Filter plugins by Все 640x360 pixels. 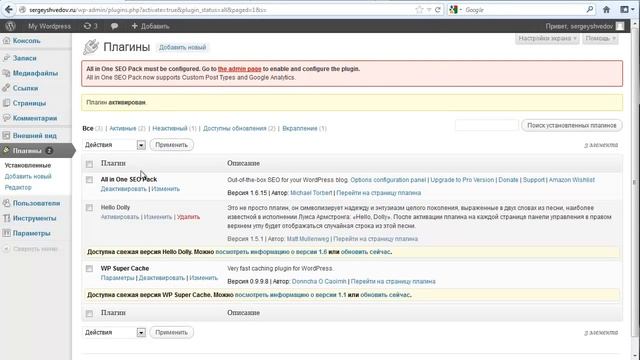(x=88, y=128)
